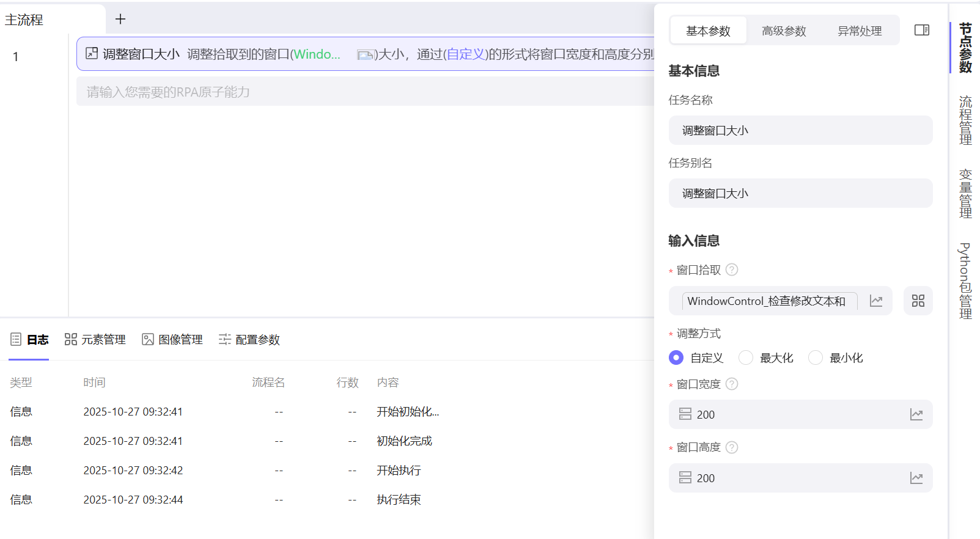The image size is (980, 539).
Task: Click the 窗口宽度 value 200
Action: [x=706, y=415]
